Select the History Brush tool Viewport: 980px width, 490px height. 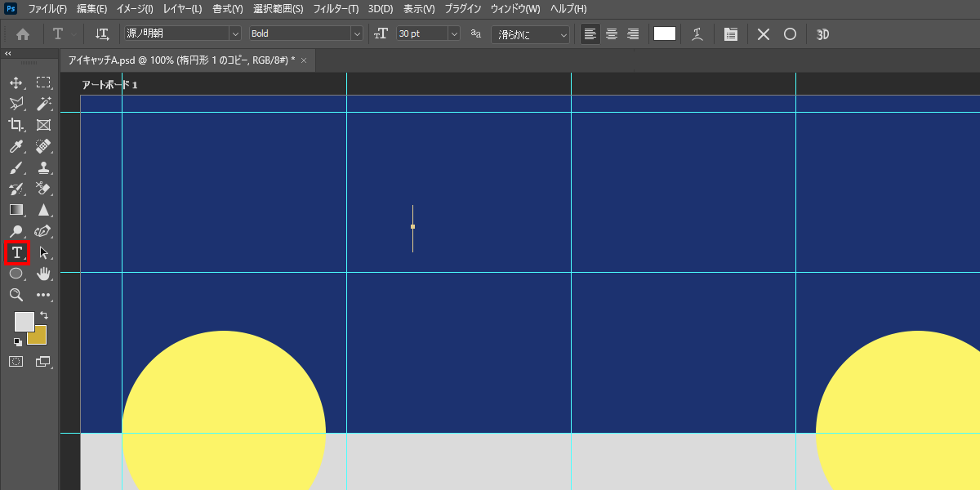(x=16, y=189)
